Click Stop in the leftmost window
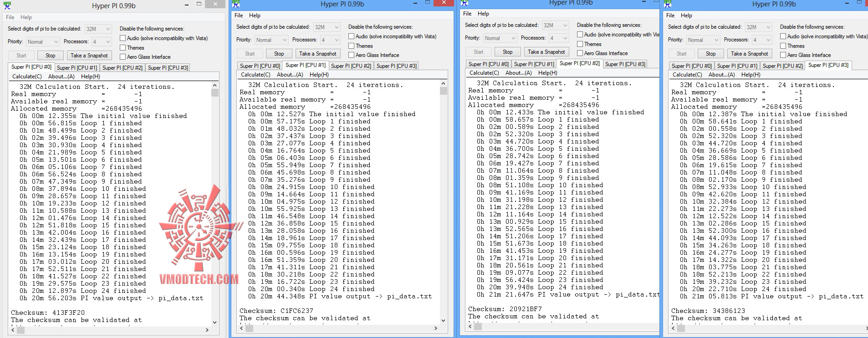The height and width of the screenshot is (338, 868). click(x=50, y=56)
